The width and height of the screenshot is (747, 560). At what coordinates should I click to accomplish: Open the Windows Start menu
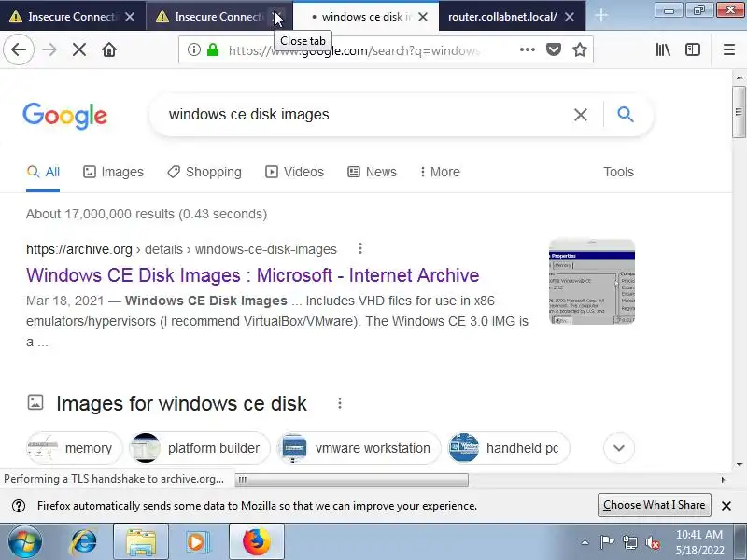pyautogui.click(x=24, y=542)
